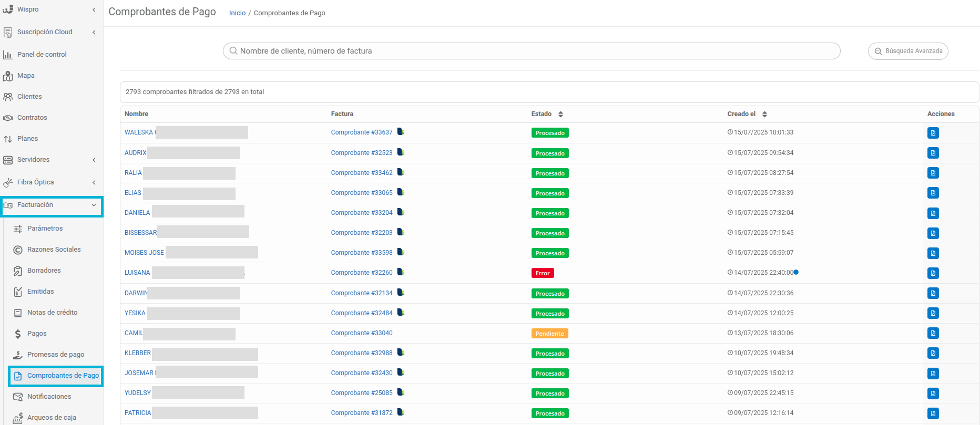Click the date 13/07/2025 18:30:06

point(763,333)
